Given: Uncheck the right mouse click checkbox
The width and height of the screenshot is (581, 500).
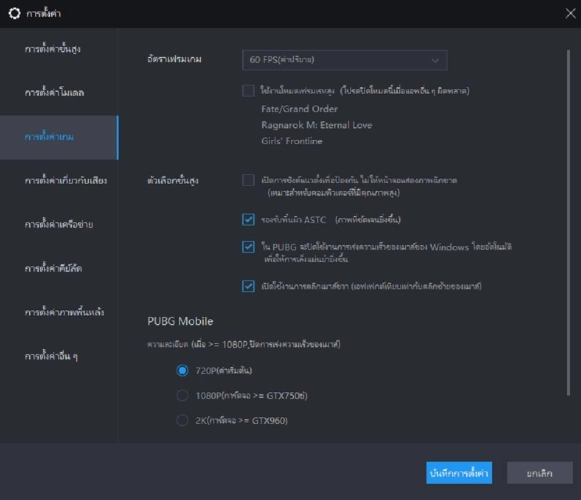Looking at the screenshot, I should tap(248, 286).
